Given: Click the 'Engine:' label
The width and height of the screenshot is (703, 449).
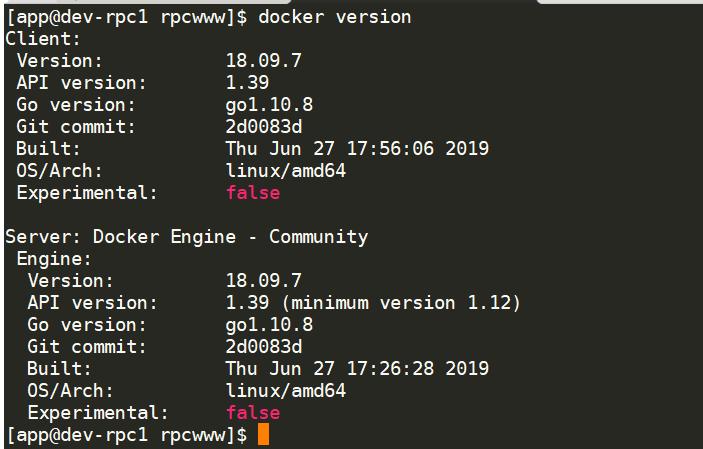Looking at the screenshot, I should (x=54, y=259).
